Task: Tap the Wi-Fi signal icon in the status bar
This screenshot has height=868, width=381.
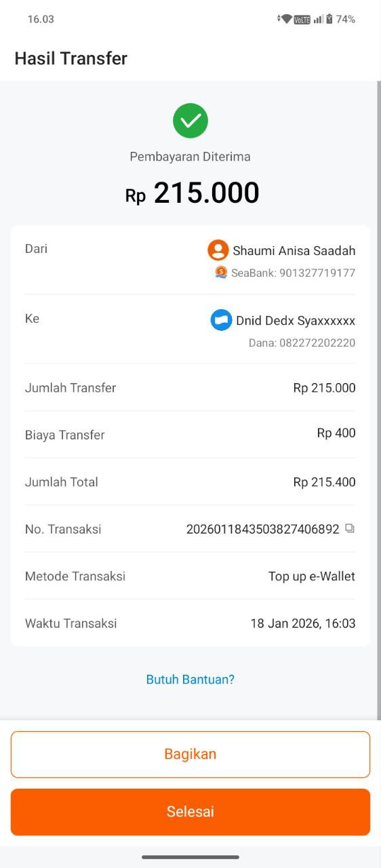Action: pyautogui.click(x=285, y=19)
